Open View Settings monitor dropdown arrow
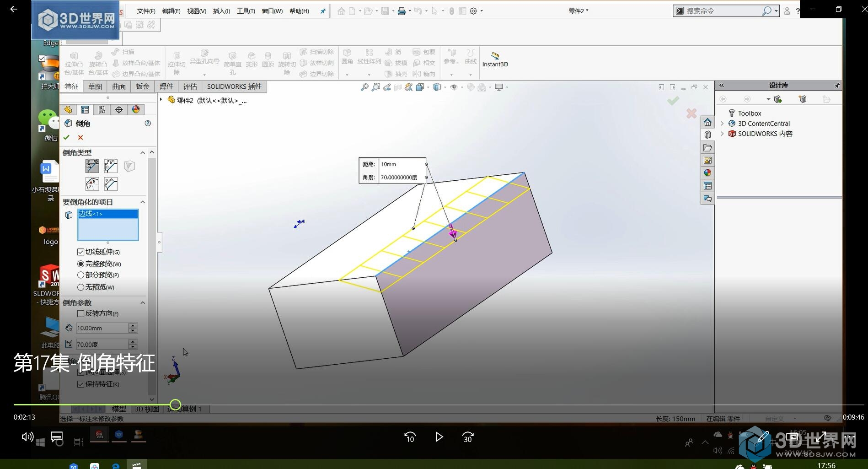This screenshot has height=469, width=868. pyautogui.click(x=507, y=87)
